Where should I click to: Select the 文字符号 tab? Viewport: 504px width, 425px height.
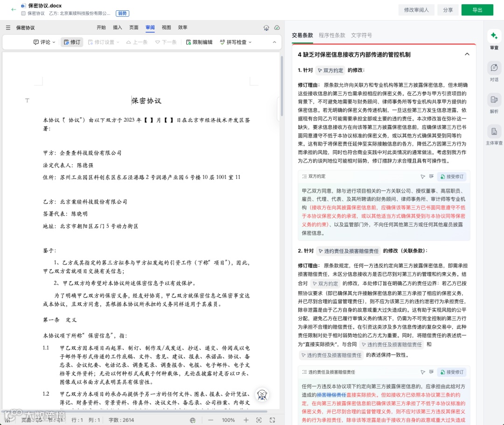(x=362, y=35)
